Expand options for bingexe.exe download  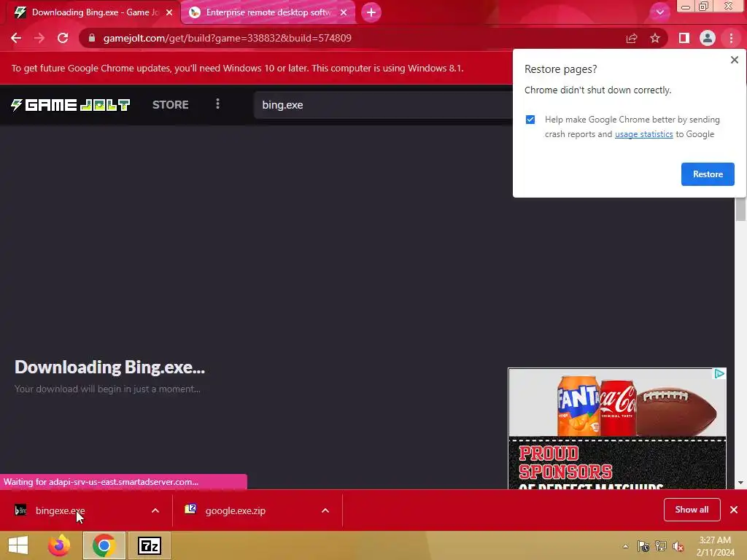(155, 510)
